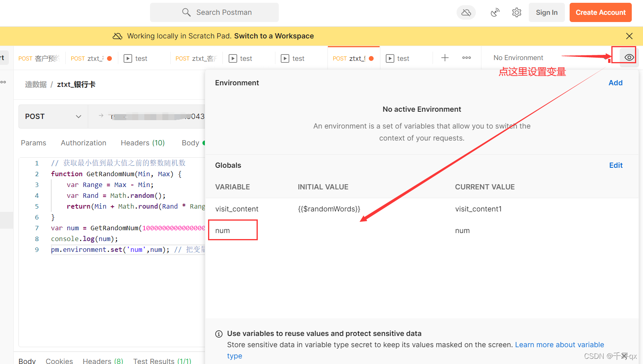Open the response Body tab
This screenshot has height=364, width=643.
27,361
